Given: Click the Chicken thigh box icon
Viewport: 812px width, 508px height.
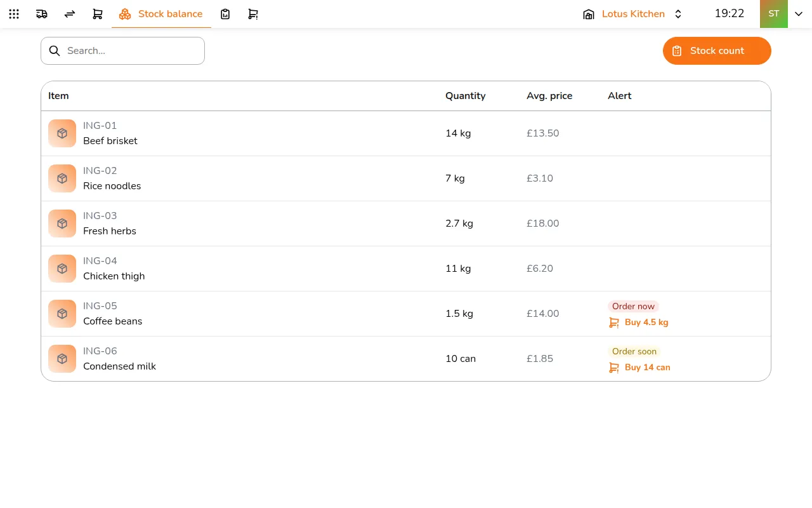Looking at the screenshot, I should tap(62, 269).
